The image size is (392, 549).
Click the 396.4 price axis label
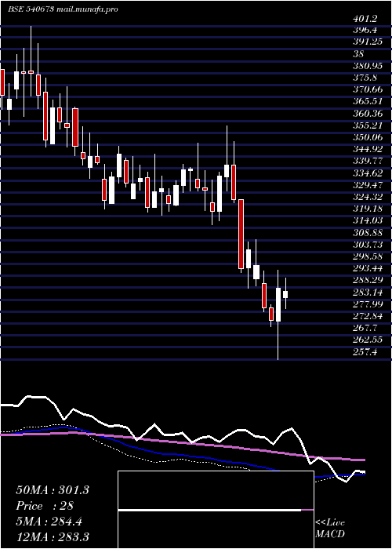(x=365, y=30)
